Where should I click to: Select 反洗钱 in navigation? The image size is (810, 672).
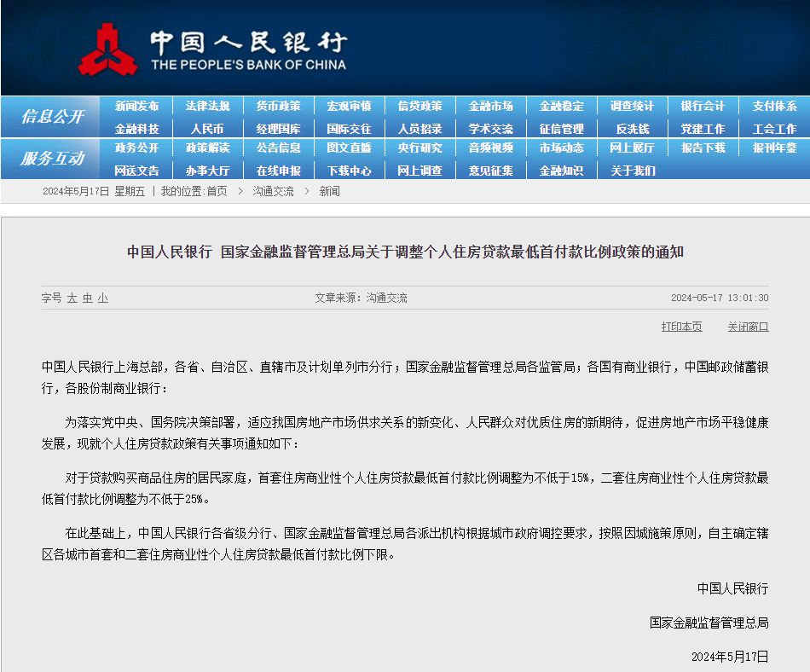[x=633, y=129]
